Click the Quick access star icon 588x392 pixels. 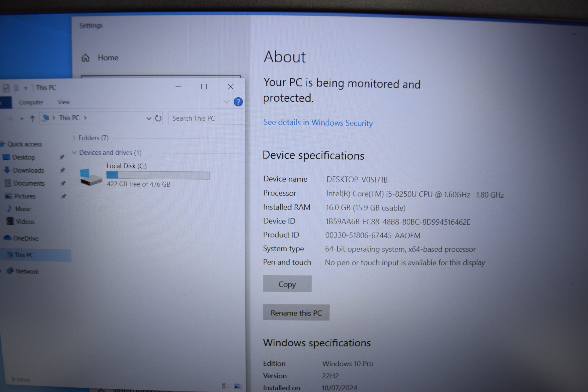click(x=3, y=144)
